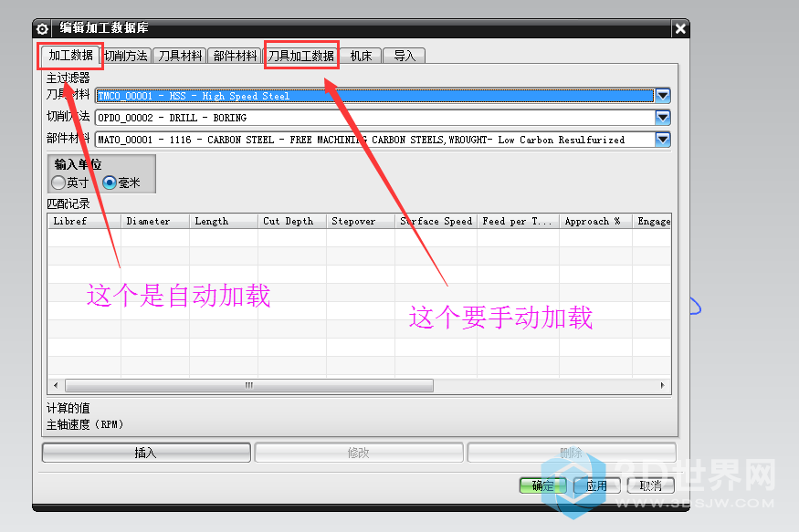
Task: Open the 机床 tab
Action: 361,56
